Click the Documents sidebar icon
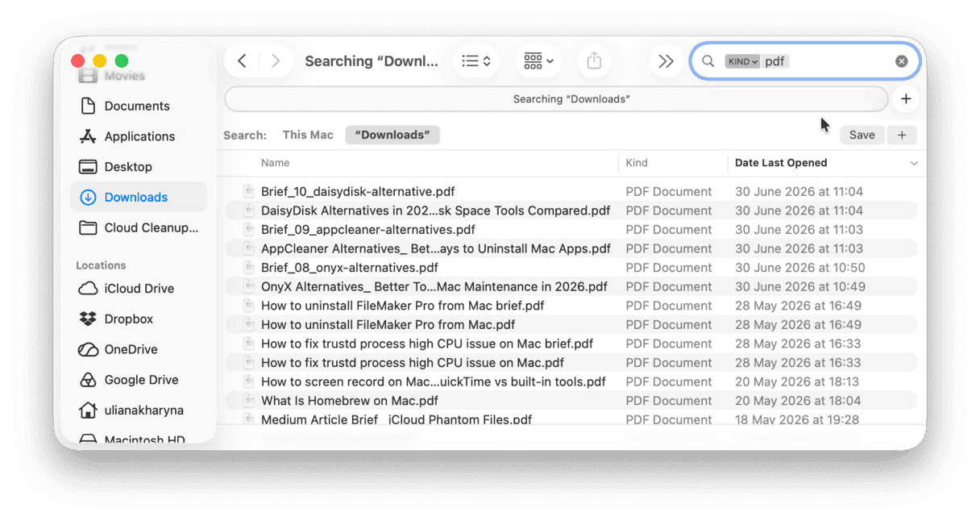 [x=88, y=106]
